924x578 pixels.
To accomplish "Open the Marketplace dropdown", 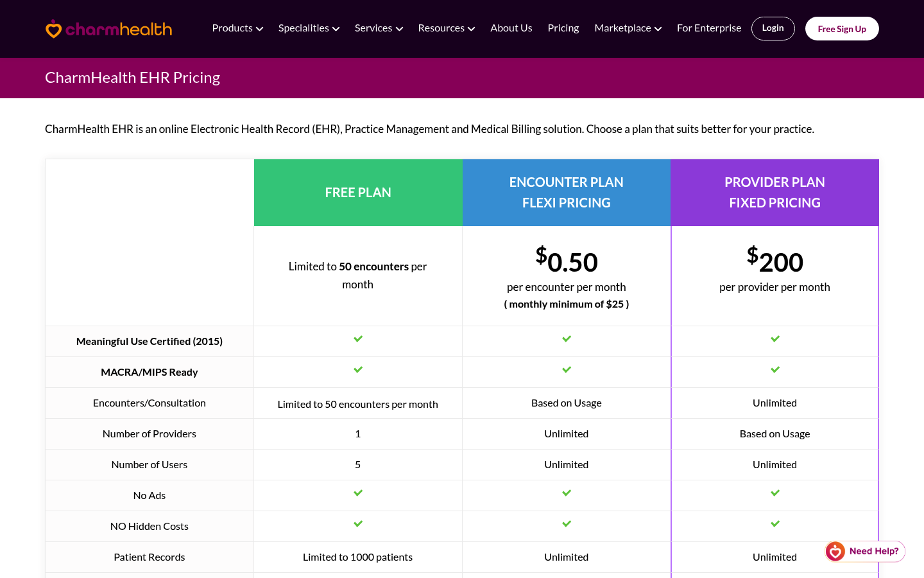I will point(628,28).
